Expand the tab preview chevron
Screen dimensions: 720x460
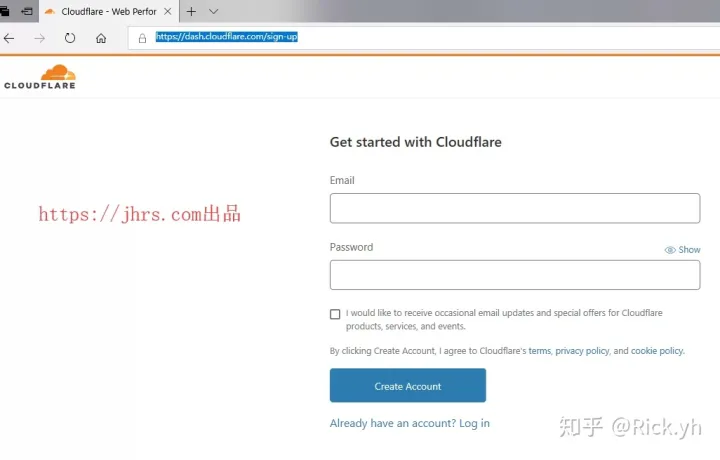pyautogui.click(x=214, y=11)
